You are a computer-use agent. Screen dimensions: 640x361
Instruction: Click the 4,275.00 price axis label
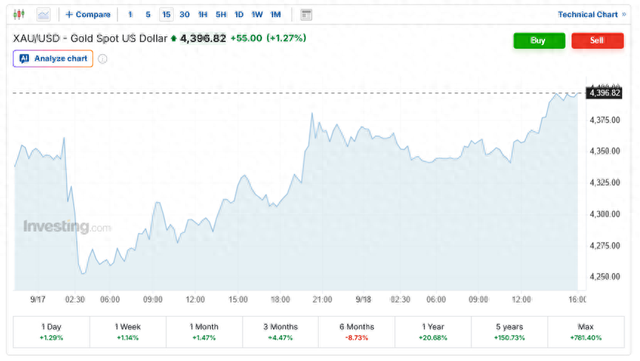605,245
